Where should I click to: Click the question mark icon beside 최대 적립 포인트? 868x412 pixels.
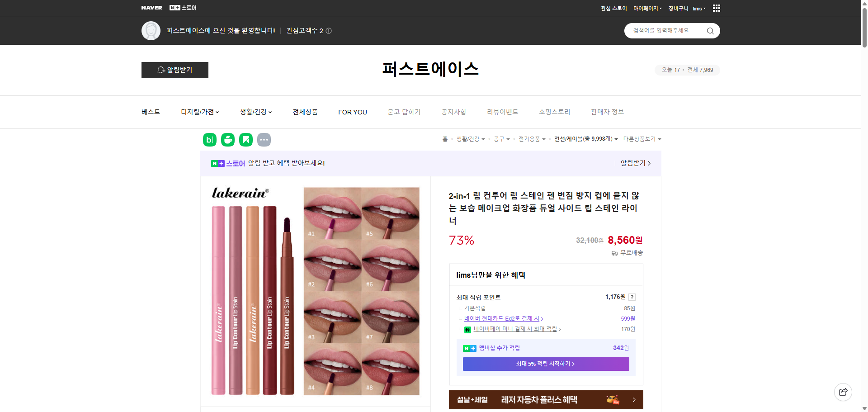pos(632,297)
